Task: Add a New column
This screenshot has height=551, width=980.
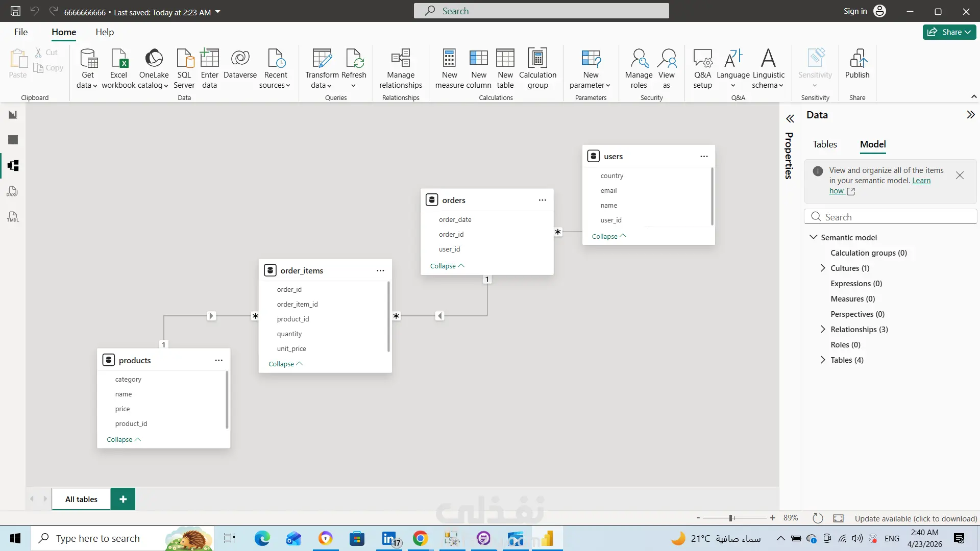Action: click(x=479, y=69)
